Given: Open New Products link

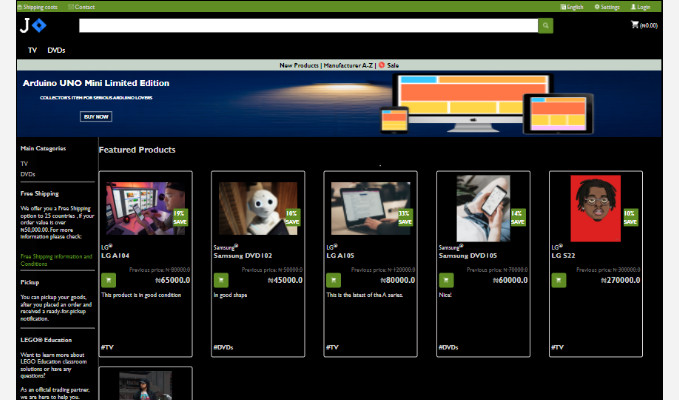Looking at the screenshot, I should pyautogui.click(x=299, y=65).
